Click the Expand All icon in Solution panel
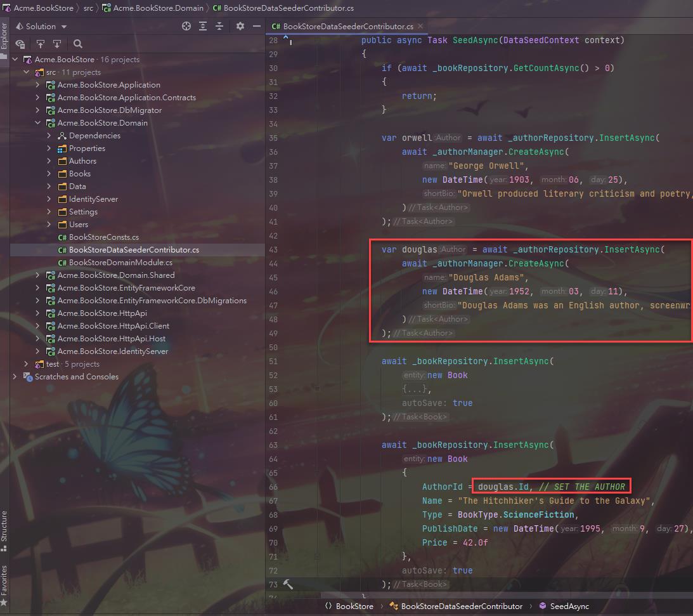Screen dimensions: 693x616 (203, 26)
